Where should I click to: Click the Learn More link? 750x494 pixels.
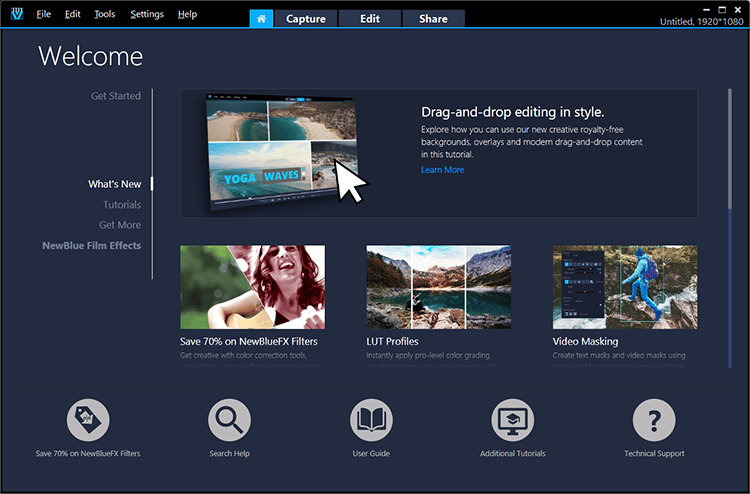pyautogui.click(x=442, y=170)
